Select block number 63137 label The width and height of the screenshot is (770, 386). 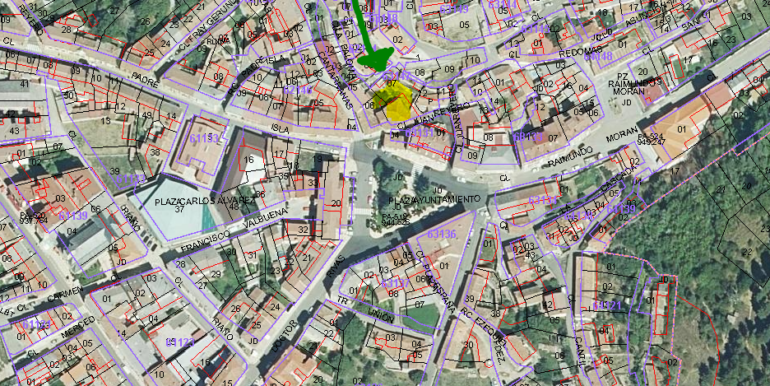395,283
